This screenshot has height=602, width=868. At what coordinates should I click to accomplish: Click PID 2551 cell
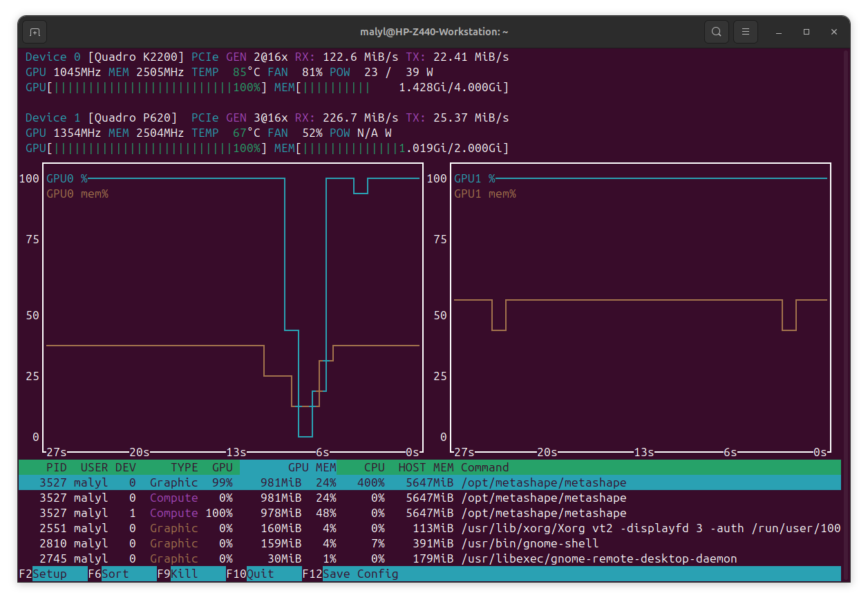point(53,528)
